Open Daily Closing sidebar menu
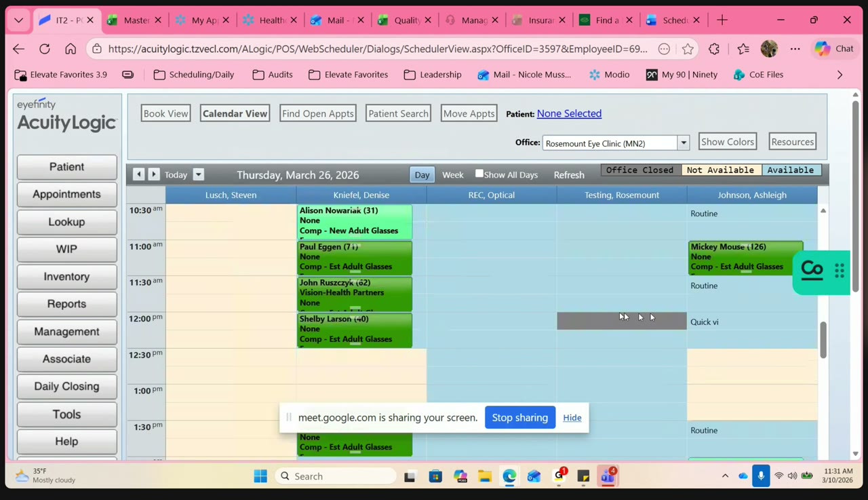 66,386
